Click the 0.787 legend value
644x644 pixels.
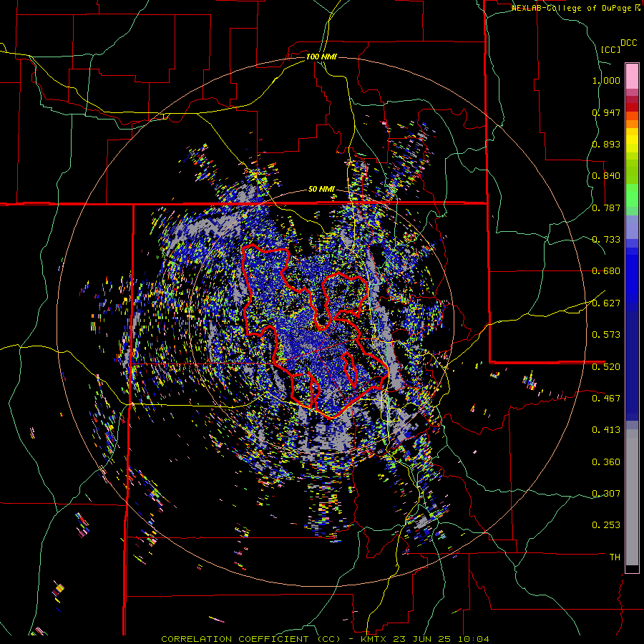tap(606, 208)
